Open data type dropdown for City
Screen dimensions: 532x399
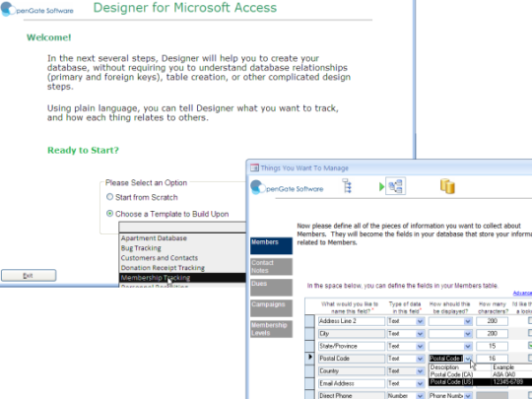(420, 334)
